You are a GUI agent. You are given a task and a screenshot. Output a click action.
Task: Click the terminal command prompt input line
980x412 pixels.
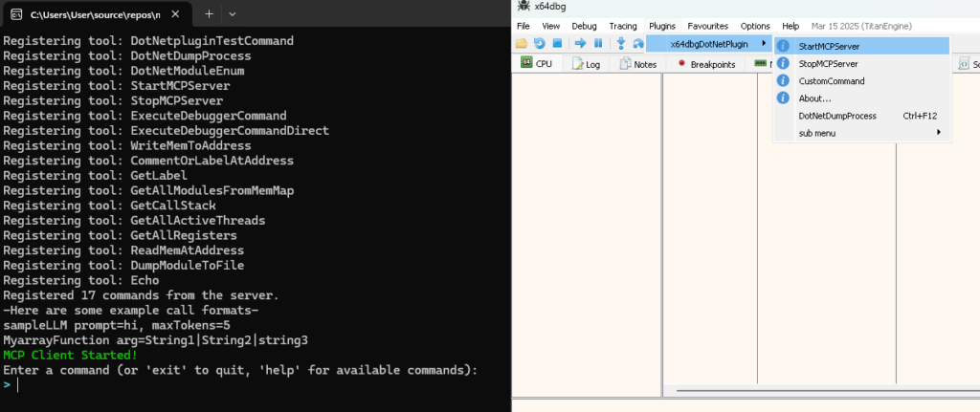click(250, 385)
